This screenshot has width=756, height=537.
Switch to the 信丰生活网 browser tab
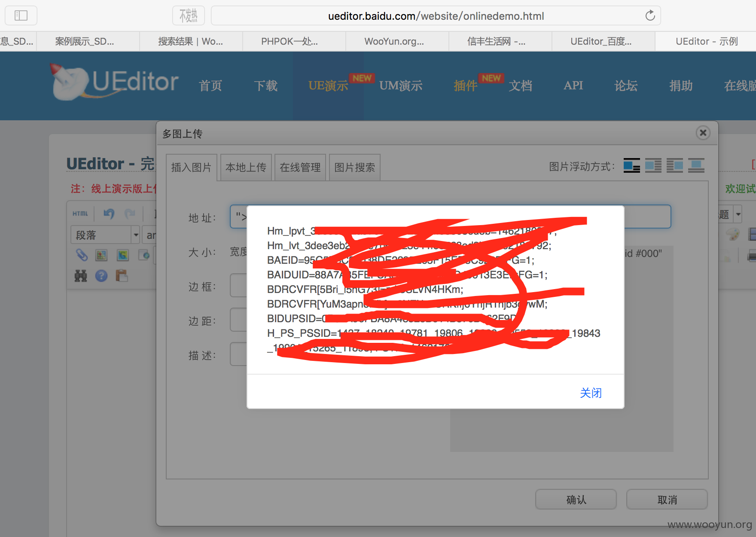[x=500, y=41]
